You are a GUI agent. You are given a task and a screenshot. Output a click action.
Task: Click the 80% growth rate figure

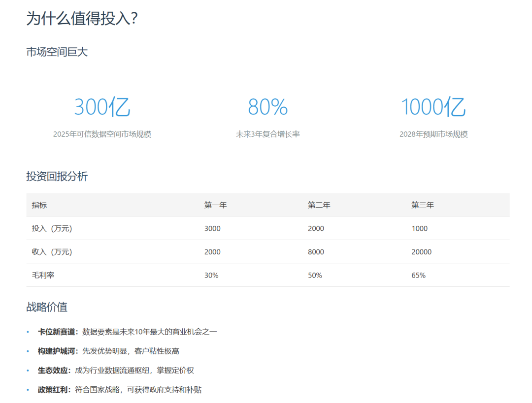pyautogui.click(x=267, y=107)
